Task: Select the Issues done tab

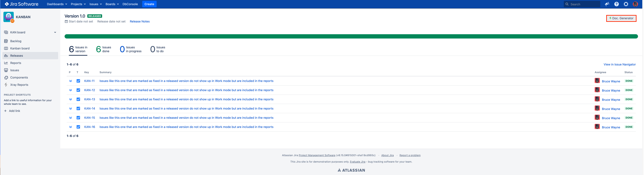Action: pos(103,49)
